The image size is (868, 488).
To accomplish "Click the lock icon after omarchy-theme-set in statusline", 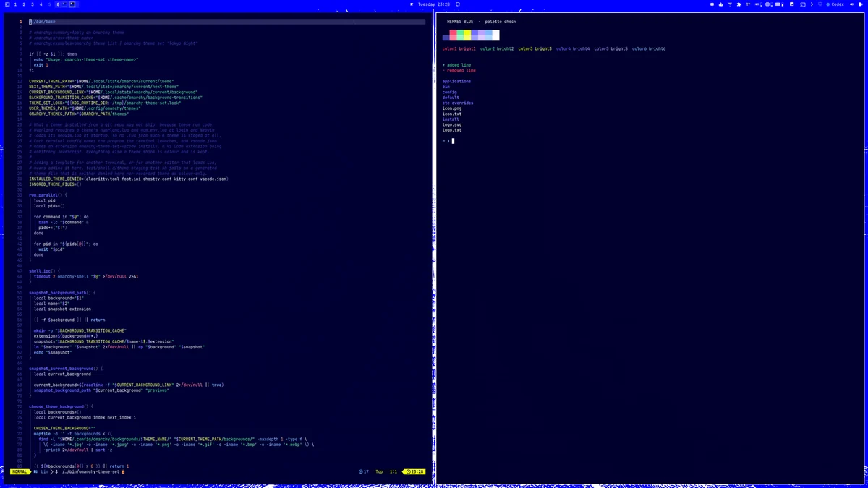I will coord(123,471).
